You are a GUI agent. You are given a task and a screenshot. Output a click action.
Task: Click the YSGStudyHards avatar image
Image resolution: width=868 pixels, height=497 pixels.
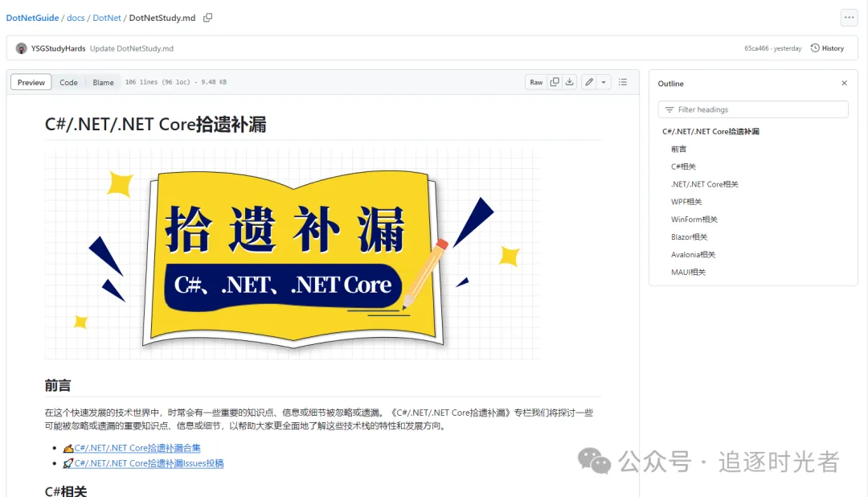21,48
